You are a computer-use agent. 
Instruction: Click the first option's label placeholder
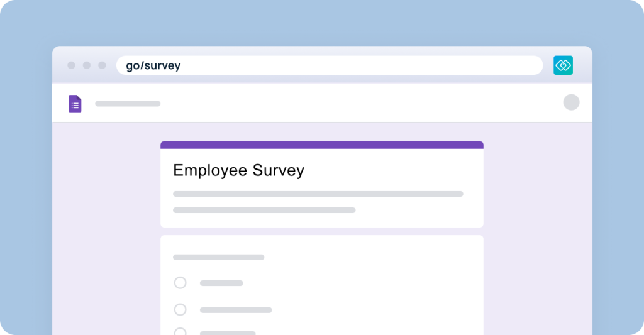click(221, 283)
